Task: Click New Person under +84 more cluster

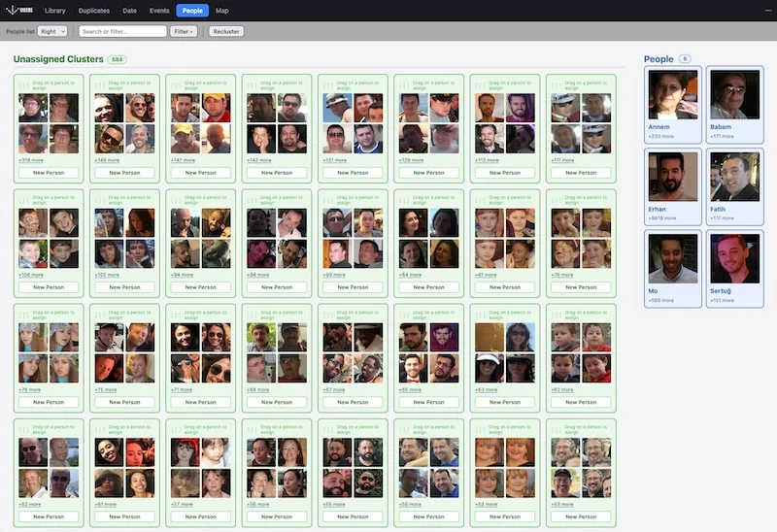Action: [428, 287]
